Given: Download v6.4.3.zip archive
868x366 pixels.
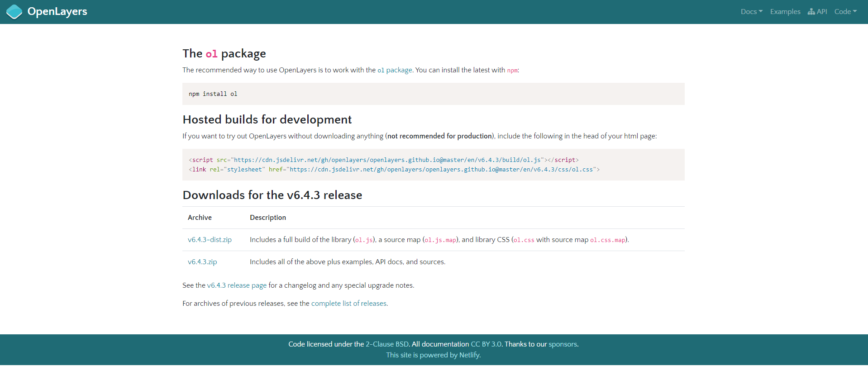Looking at the screenshot, I should point(202,262).
